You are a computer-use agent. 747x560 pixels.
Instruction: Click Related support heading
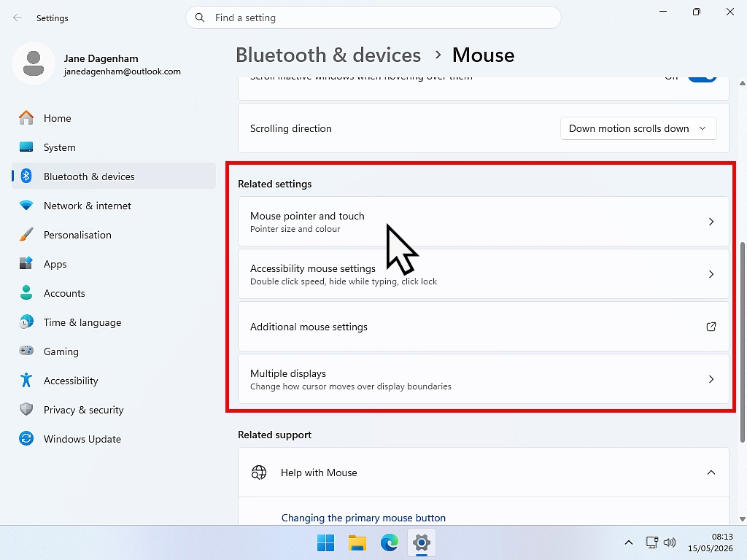[x=275, y=435]
